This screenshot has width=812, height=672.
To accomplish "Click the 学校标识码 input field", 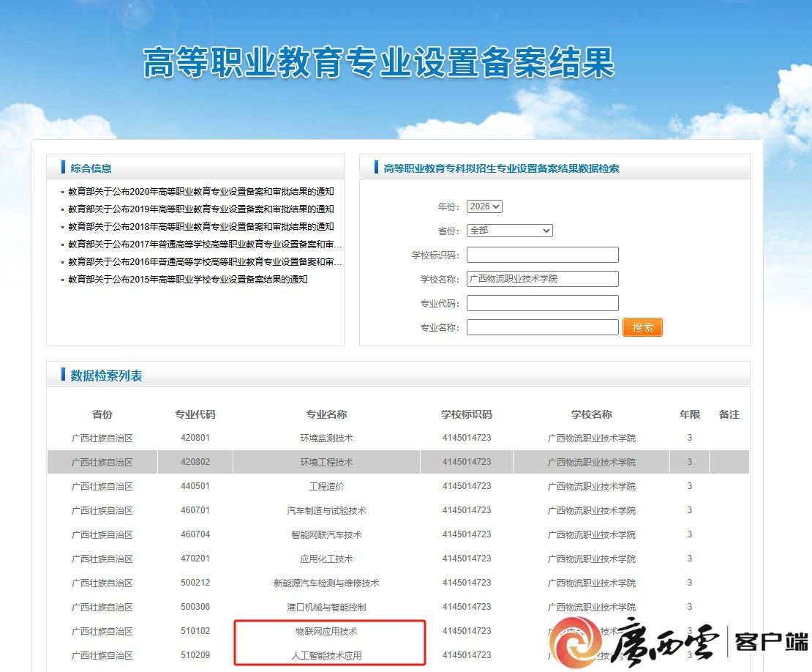I will click(x=542, y=255).
